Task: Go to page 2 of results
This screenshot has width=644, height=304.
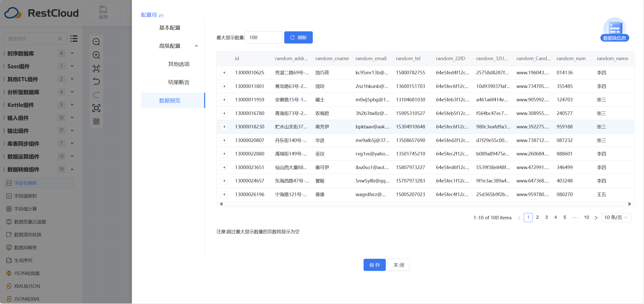Action: (x=537, y=217)
